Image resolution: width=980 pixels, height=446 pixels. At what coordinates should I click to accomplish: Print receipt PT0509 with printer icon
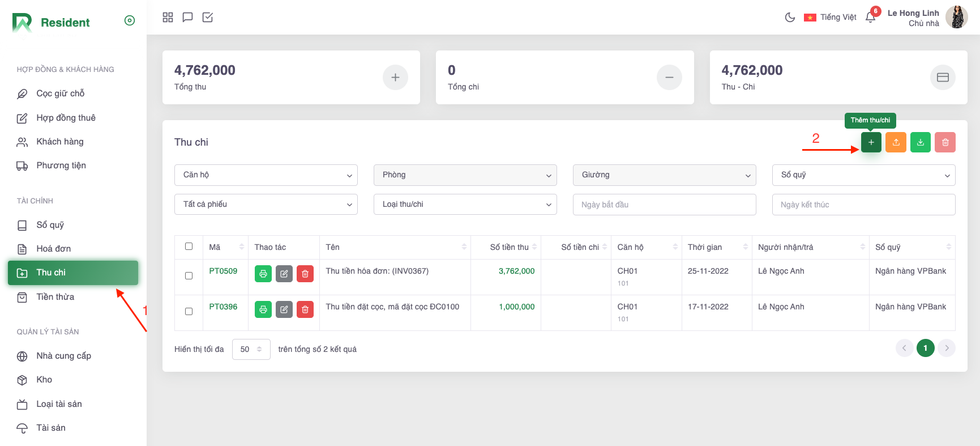263,274
